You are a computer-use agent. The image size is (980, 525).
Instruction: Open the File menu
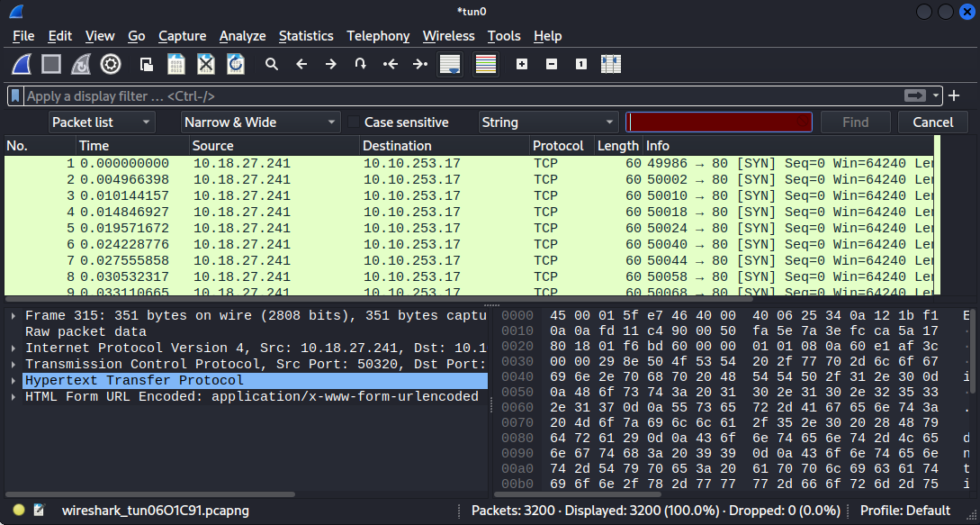pos(23,36)
